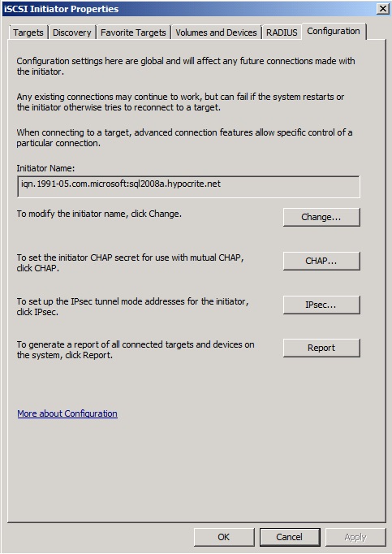Viewport: 392px width, 554px height.
Task: Click the IPsec tunnel mode description text
Action: click(133, 307)
